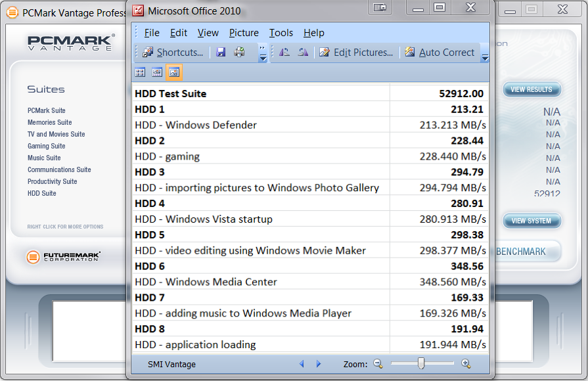Screen dimensions: 588x381
Task: Click the Zoom in magnifier icon
Action: [x=466, y=363]
